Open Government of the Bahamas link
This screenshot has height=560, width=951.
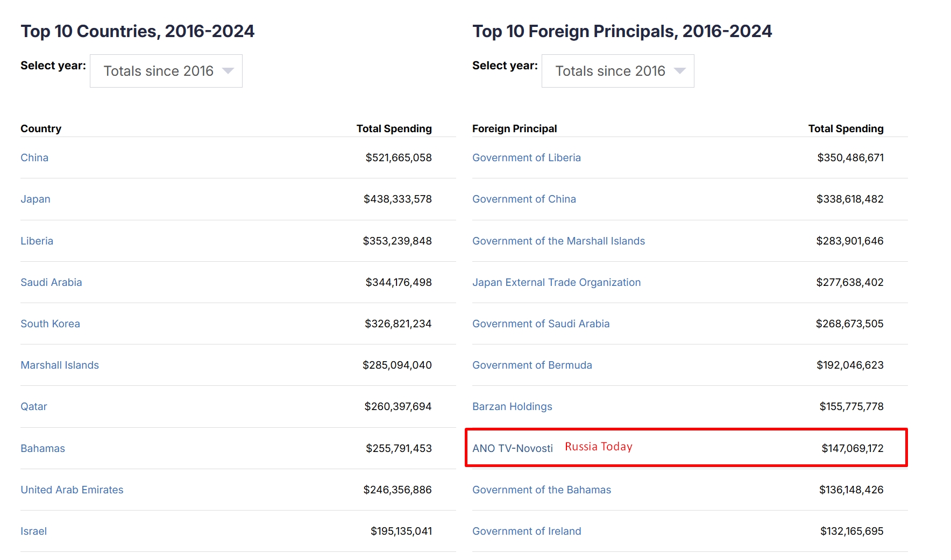pos(542,490)
